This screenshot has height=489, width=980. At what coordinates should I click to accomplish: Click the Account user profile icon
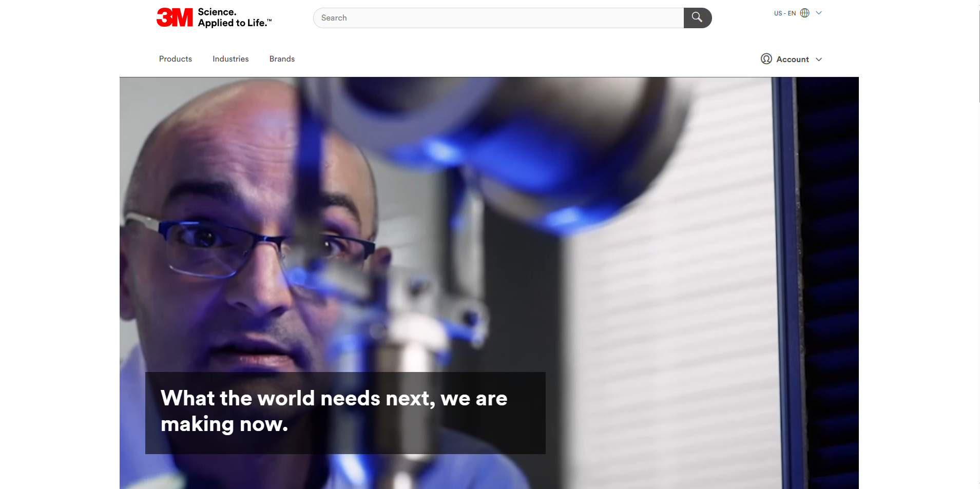(766, 59)
